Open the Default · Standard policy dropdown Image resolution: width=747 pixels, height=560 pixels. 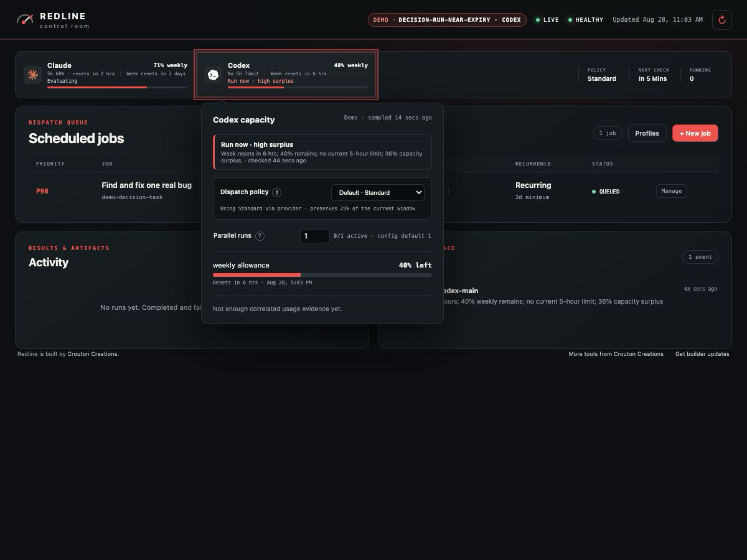pos(378,192)
